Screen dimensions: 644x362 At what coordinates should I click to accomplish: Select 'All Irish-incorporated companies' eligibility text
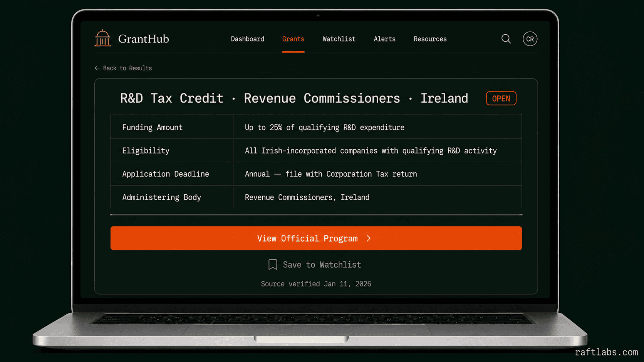(x=371, y=151)
